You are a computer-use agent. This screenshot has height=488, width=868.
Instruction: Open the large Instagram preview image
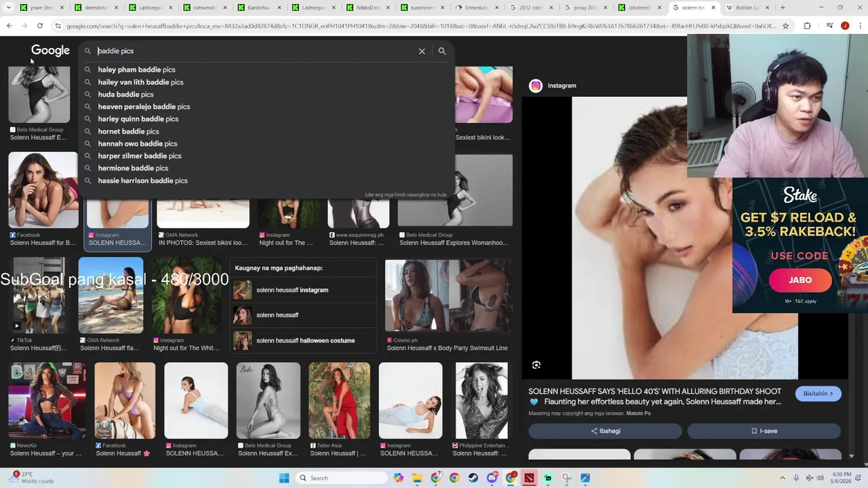pyautogui.click(x=685, y=238)
